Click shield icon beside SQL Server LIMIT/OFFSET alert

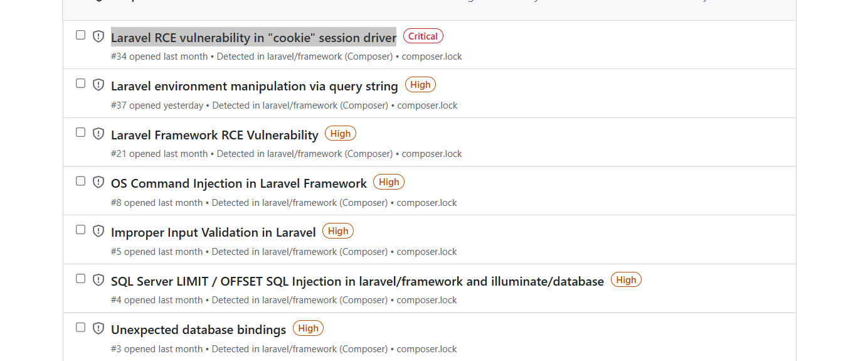point(98,280)
